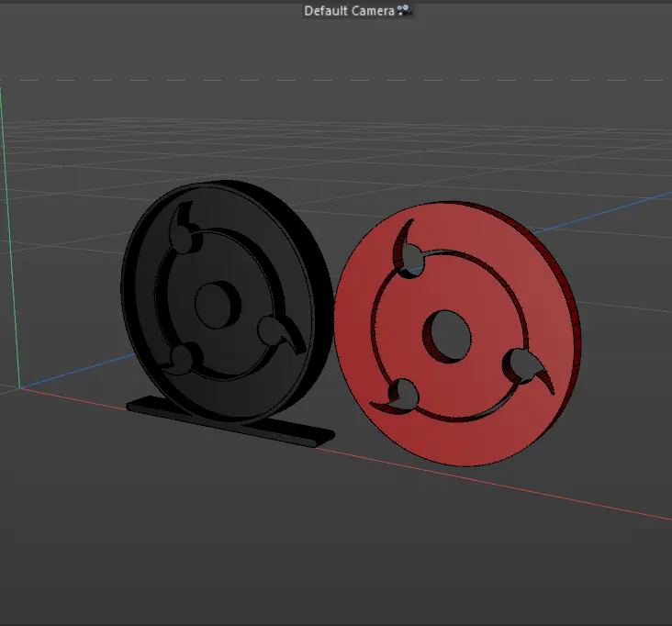This screenshot has height=626, width=672.
Task: Click the center hole of red disc
Action: [x=448, y=333]
